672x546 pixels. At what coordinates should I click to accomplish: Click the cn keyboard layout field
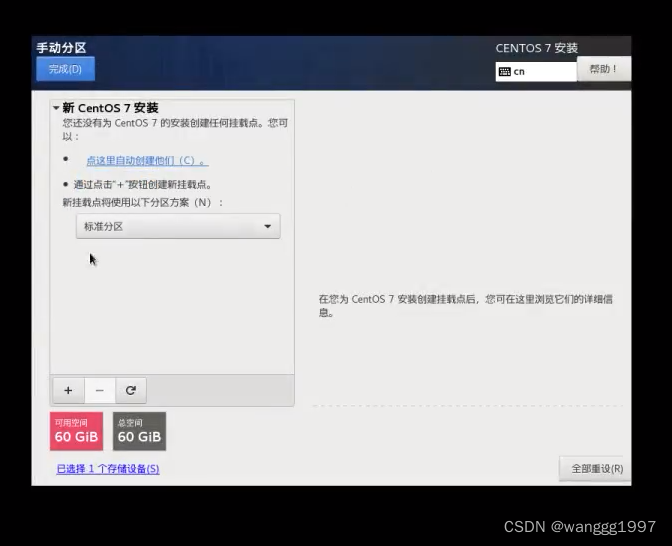[x=536, y=72]
